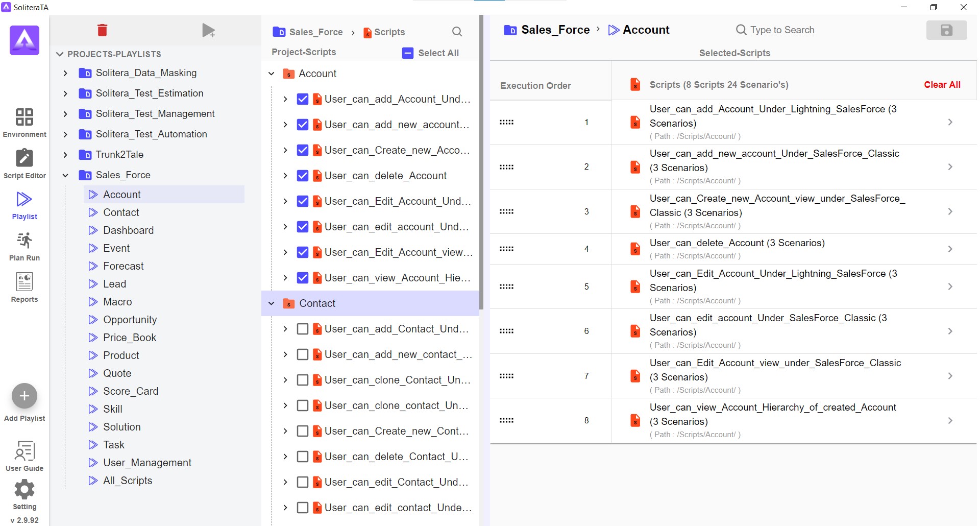
Task: Click drag handle of execution order 1
Action: (506, 122)
